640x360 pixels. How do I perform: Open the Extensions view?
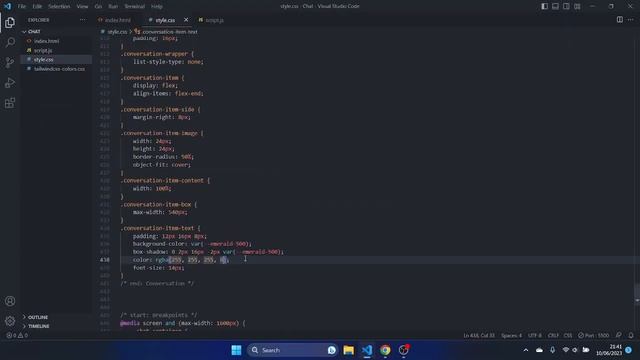pos(10,103)
